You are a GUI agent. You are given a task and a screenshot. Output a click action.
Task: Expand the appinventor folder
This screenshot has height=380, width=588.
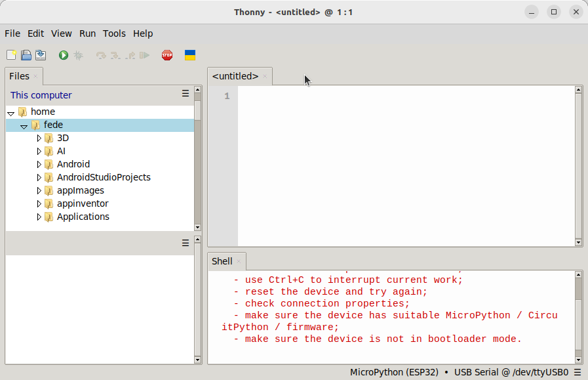39,204
